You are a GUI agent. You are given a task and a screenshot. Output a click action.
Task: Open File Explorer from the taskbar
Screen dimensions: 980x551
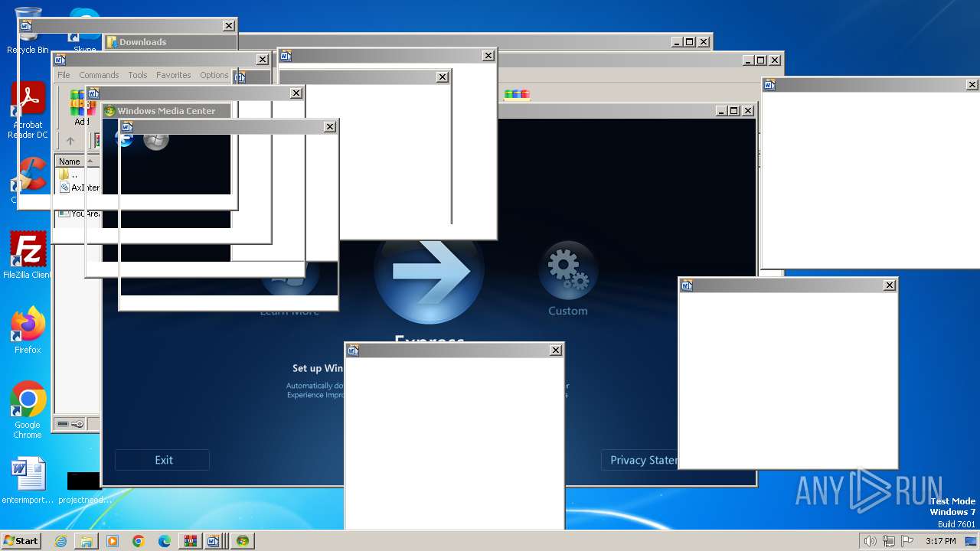87,541
